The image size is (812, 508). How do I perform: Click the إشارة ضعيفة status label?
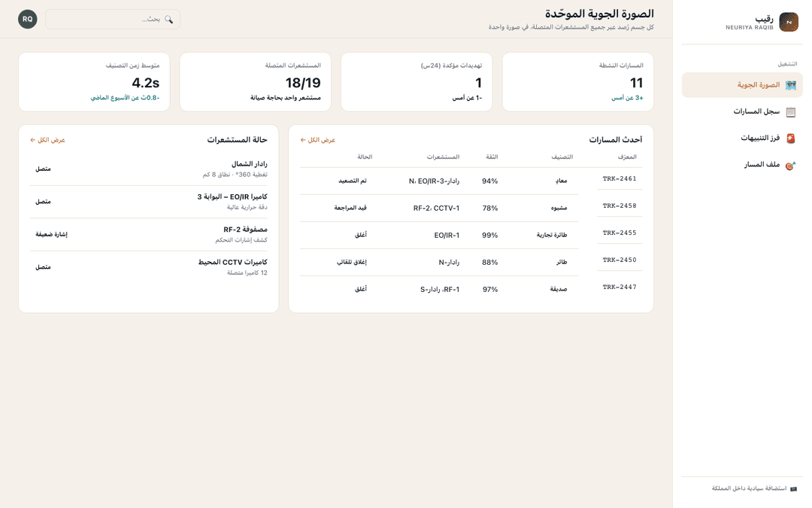tap(51, 234)
